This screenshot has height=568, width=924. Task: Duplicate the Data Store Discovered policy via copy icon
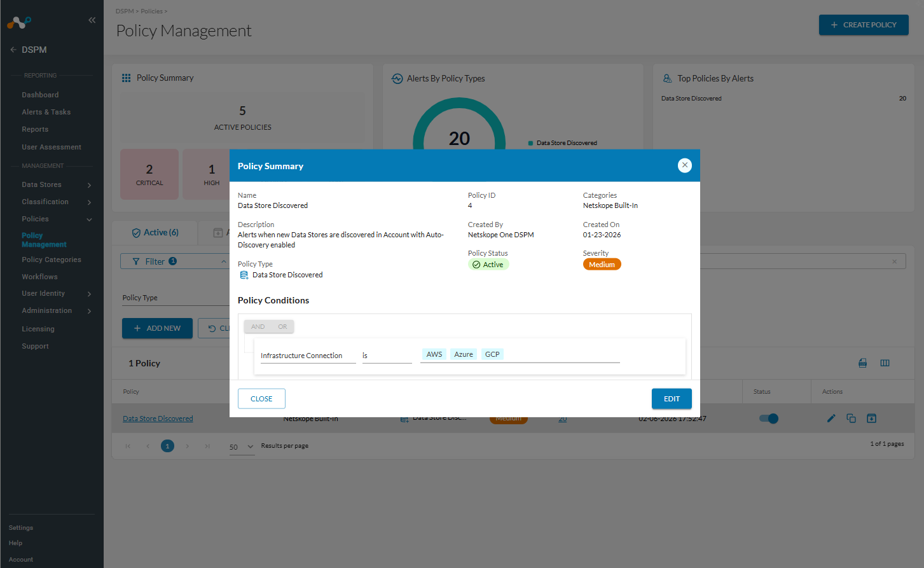852,419
